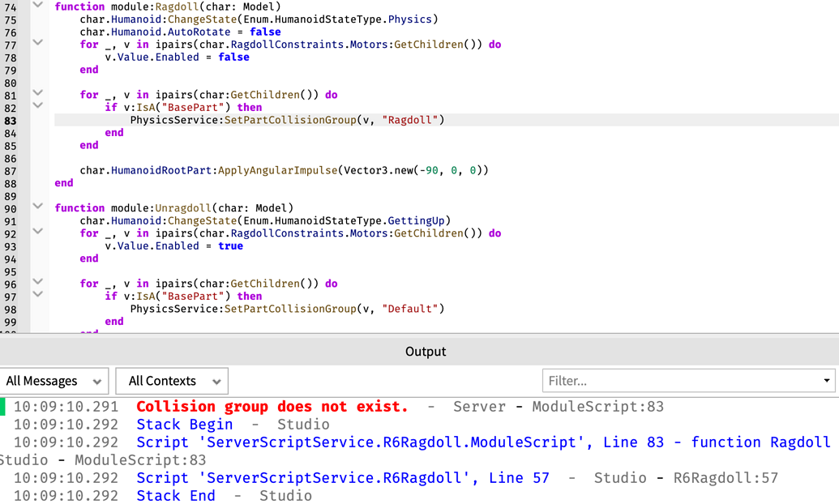Viewport: 839px width, 504px height.
Task: Collapse the for loop fold arrow at line 77
Action: [x=37, y=42]
